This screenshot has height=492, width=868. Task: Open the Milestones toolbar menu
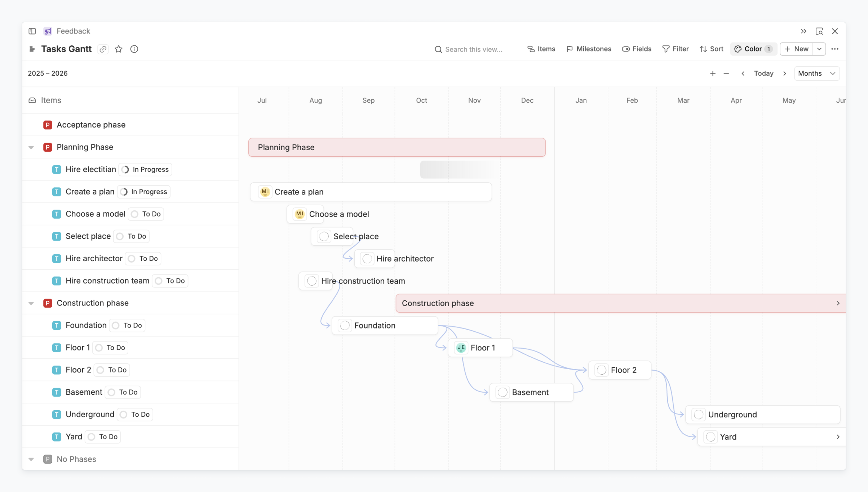(589, 49)
